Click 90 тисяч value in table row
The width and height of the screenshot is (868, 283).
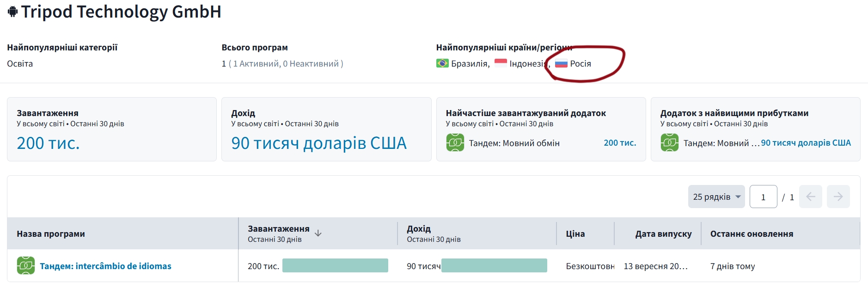tap(424, 266)
